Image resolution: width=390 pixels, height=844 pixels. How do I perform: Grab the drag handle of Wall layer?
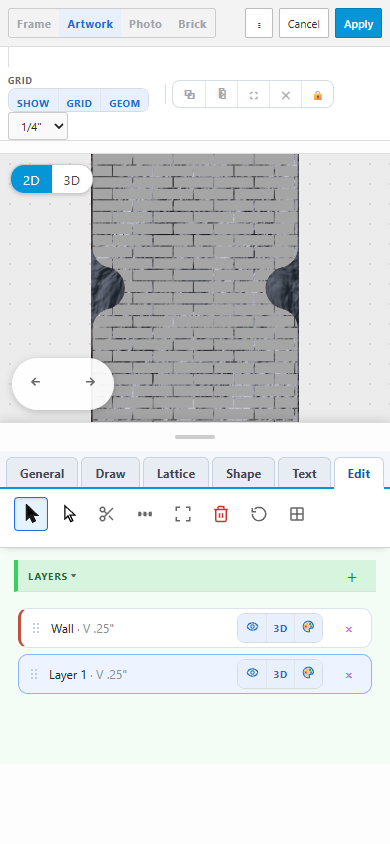click(36, 628)
